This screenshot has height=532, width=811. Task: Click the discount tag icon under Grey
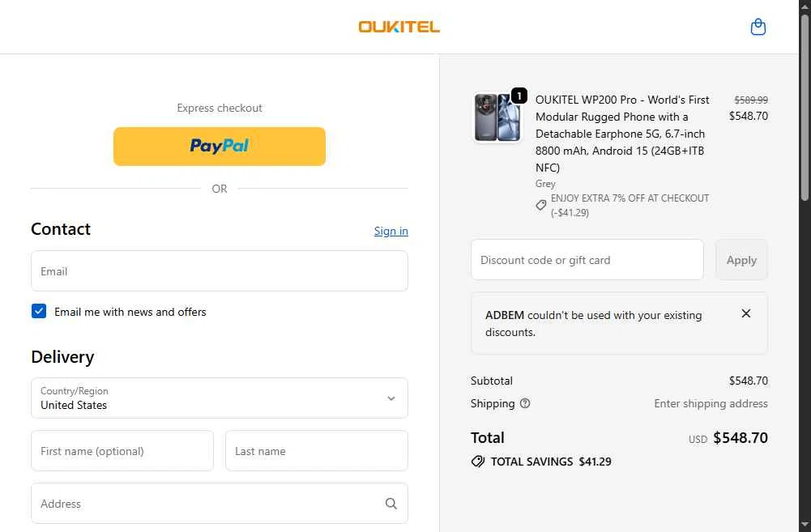click(541, 205)
